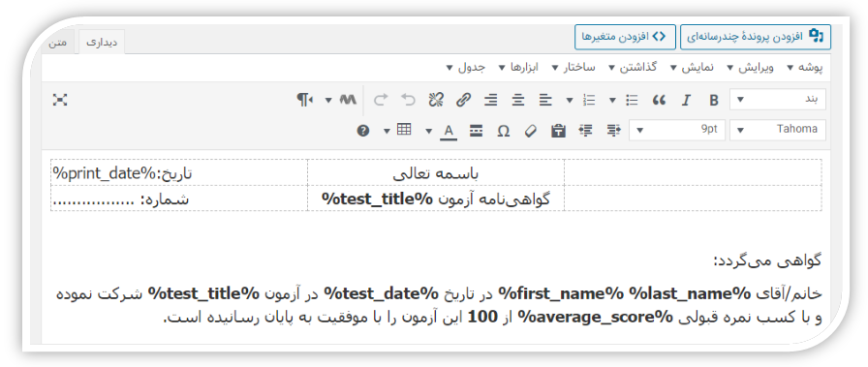
Task: Toggle paste as text (clipboard icon)
Action: 559,131
